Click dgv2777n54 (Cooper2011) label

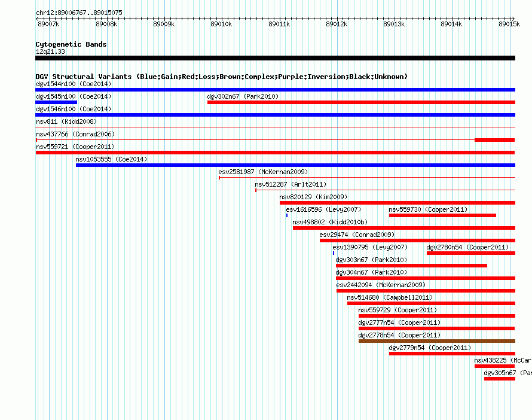coord(400,322)
